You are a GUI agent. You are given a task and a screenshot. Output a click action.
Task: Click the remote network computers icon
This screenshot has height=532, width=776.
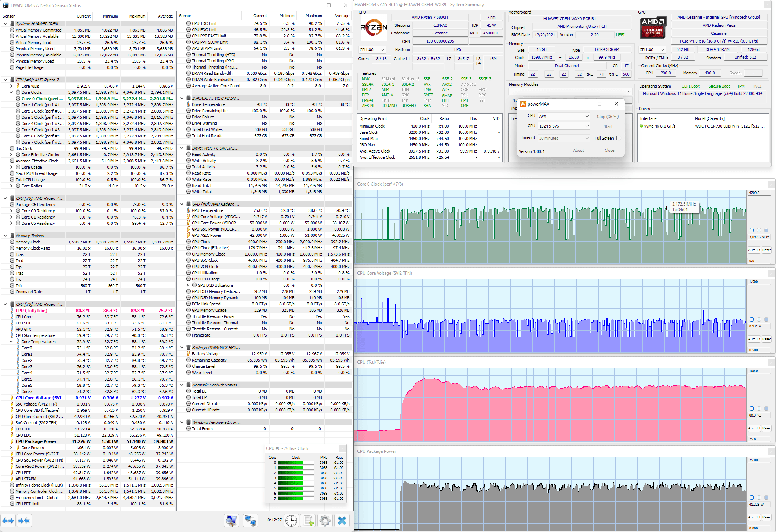click(x=251, y=521)
